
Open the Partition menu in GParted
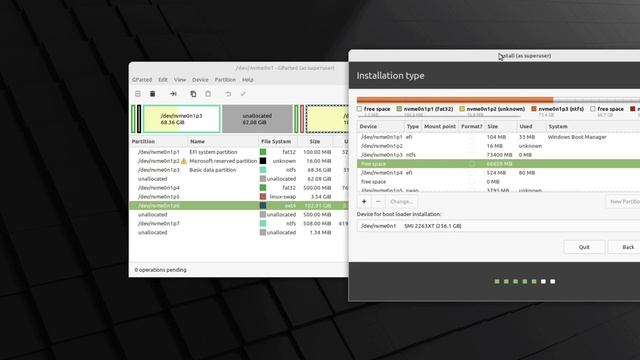(225, 80)
